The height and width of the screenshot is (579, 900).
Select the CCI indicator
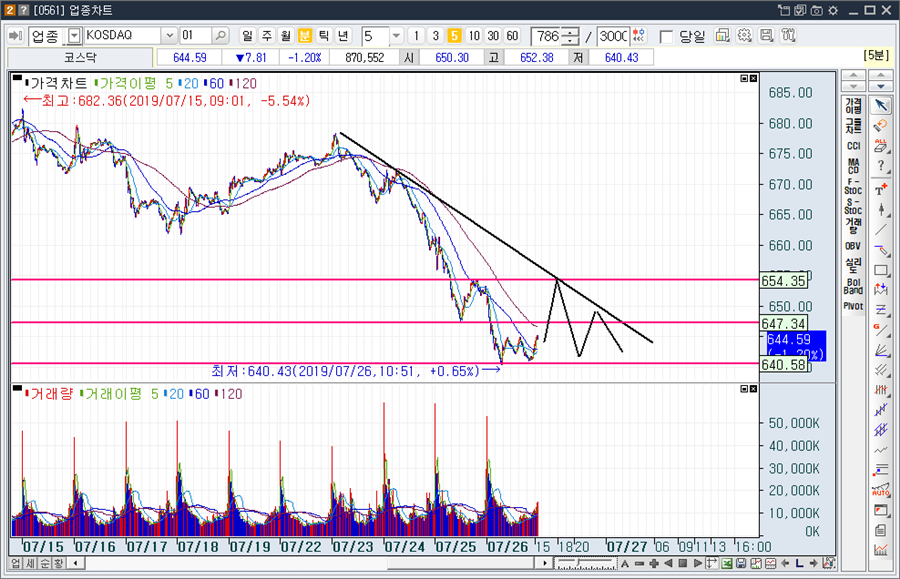(x=854, y=146)
